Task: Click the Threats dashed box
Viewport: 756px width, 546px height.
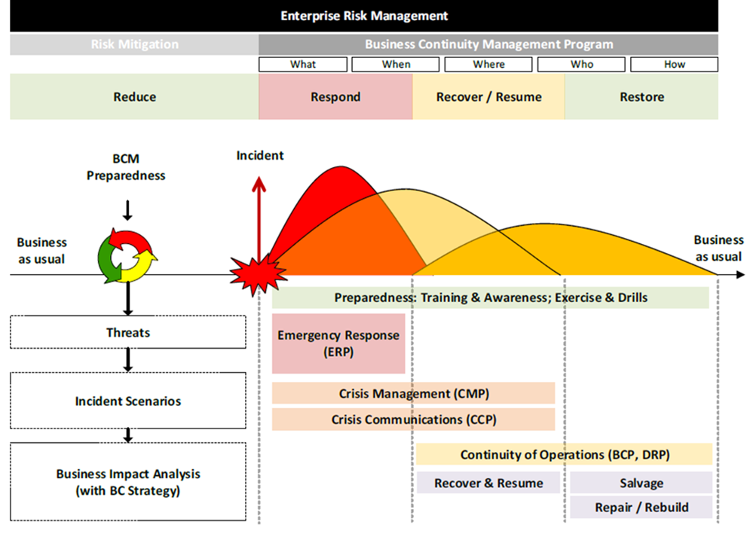Action: tap(128, 332)
